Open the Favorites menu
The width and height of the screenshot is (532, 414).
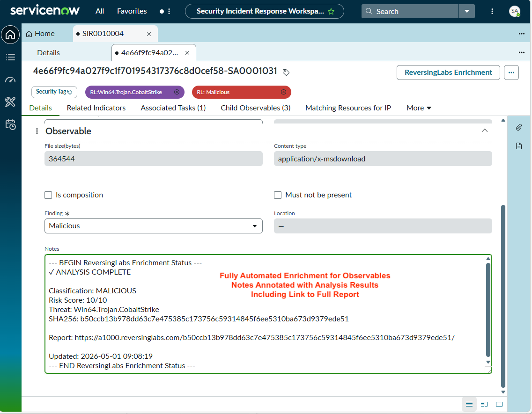point(132,11)
